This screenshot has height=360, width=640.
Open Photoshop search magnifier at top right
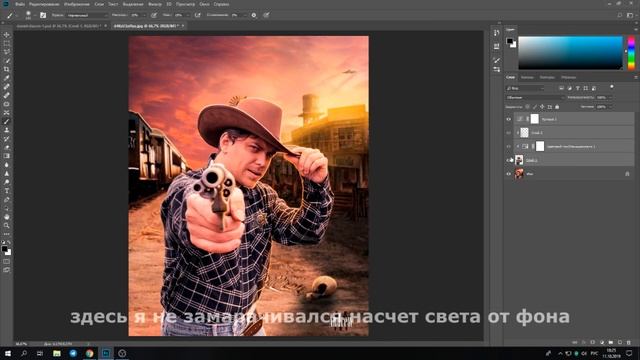[620, 15]
